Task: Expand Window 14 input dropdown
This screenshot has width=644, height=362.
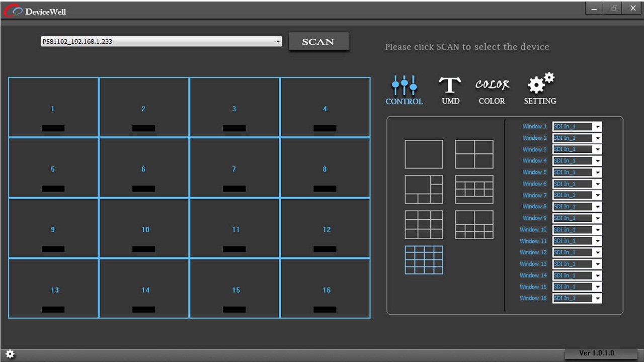Action: coord(577,276)
